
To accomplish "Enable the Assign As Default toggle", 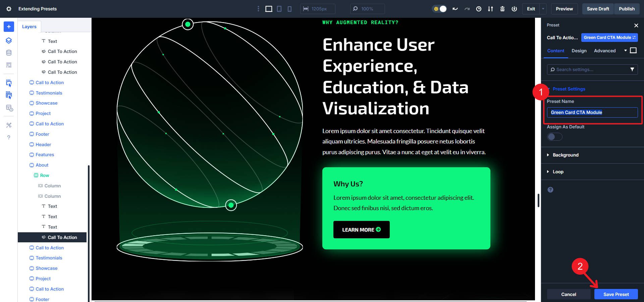I will 554,137.
